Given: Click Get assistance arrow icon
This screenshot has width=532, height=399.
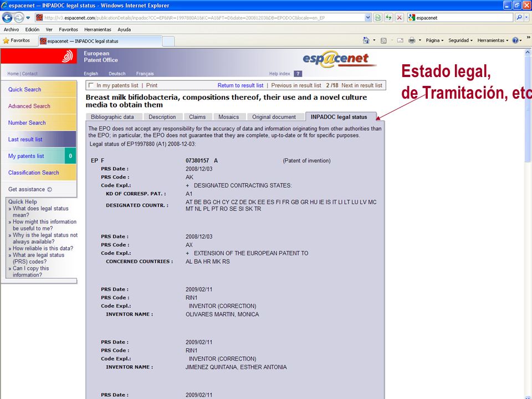Looking at the screenshot, I should (x=49, y=190).
